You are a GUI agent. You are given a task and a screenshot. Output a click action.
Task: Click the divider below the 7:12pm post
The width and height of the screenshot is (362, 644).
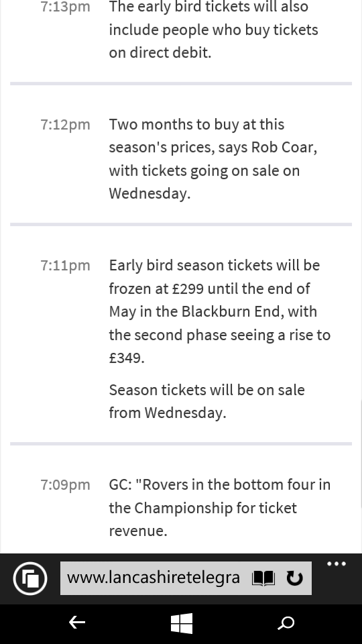click(x=181, y=225)
